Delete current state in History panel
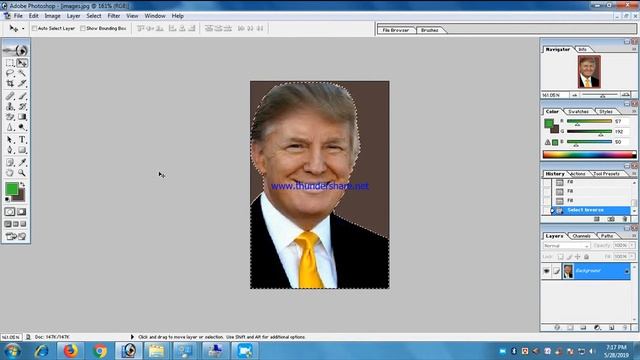This screenshot has width=640, height=360. (625, 219)
